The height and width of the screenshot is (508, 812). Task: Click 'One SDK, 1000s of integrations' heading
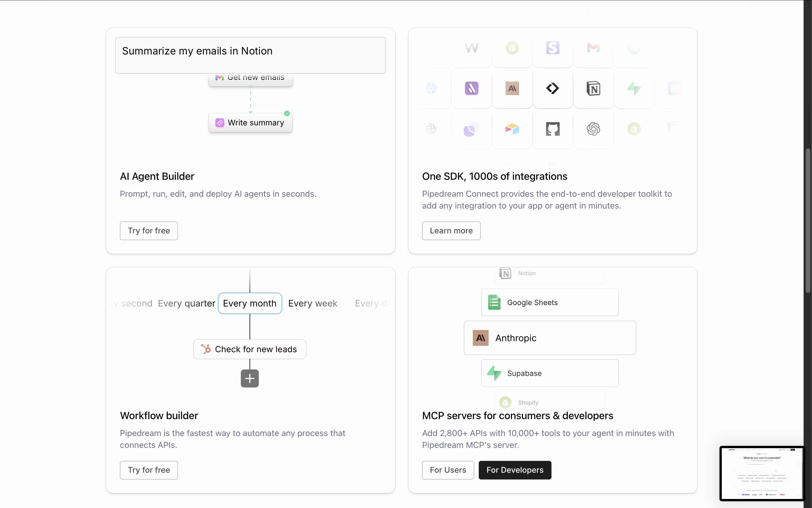pos(495,176)
